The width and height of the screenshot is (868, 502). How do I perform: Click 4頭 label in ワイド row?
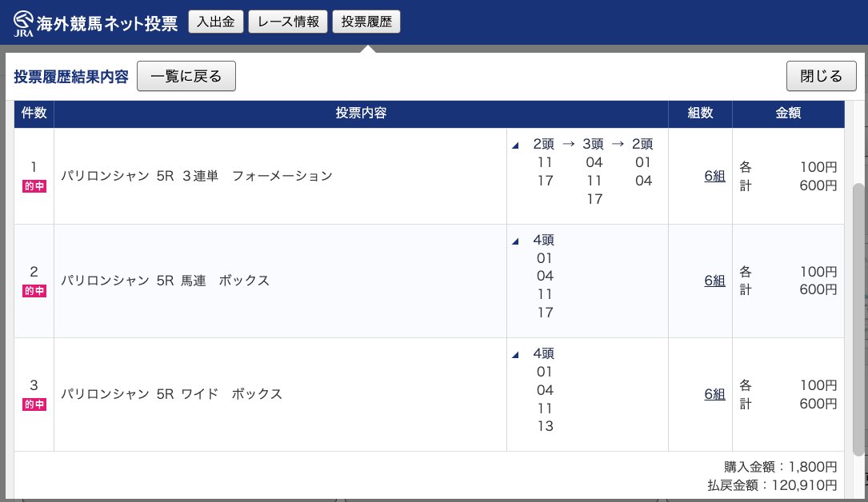(544, 353)
